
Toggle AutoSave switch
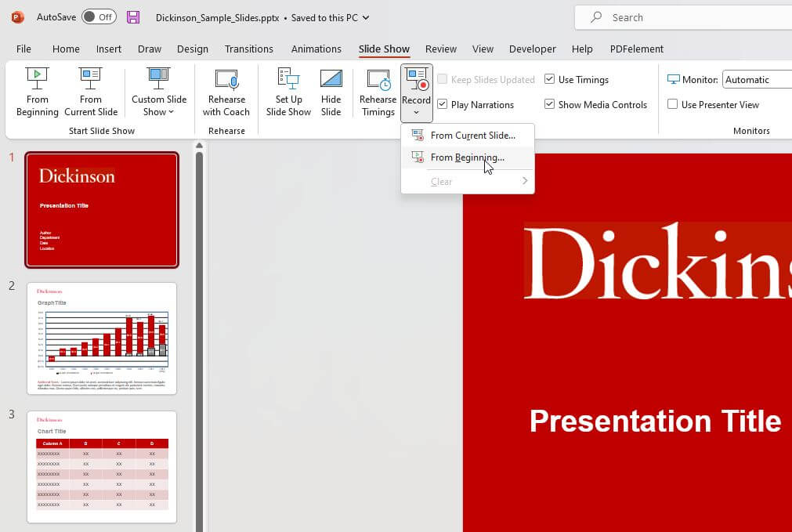[99, 17]
